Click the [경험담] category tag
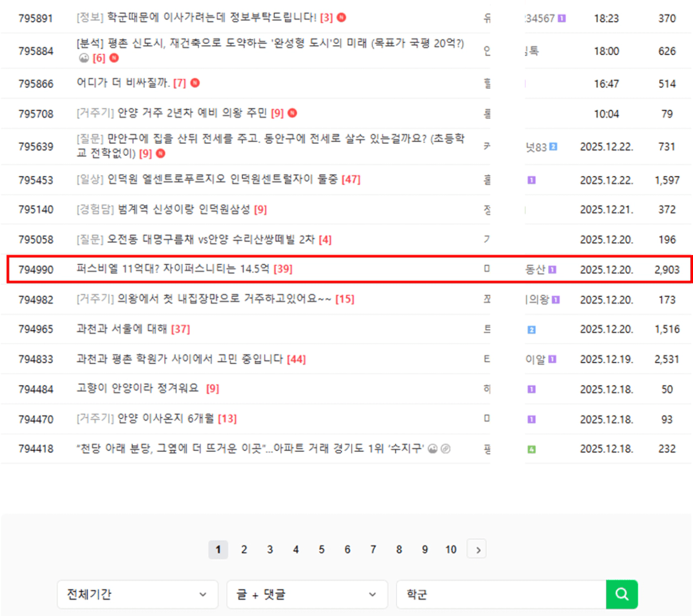Image resolution: width=693 pixels, height=616 pixels. tap(96, 209)
